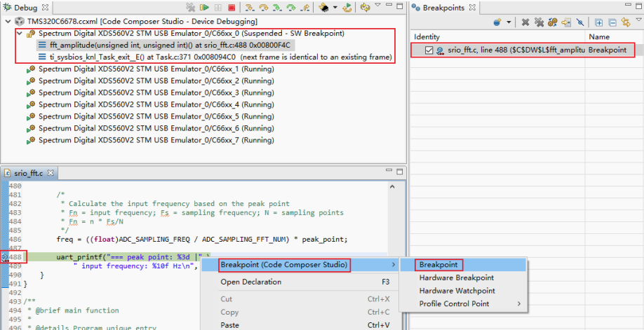
Task: Click the Resume debug button
Action: tap(204, 8)
